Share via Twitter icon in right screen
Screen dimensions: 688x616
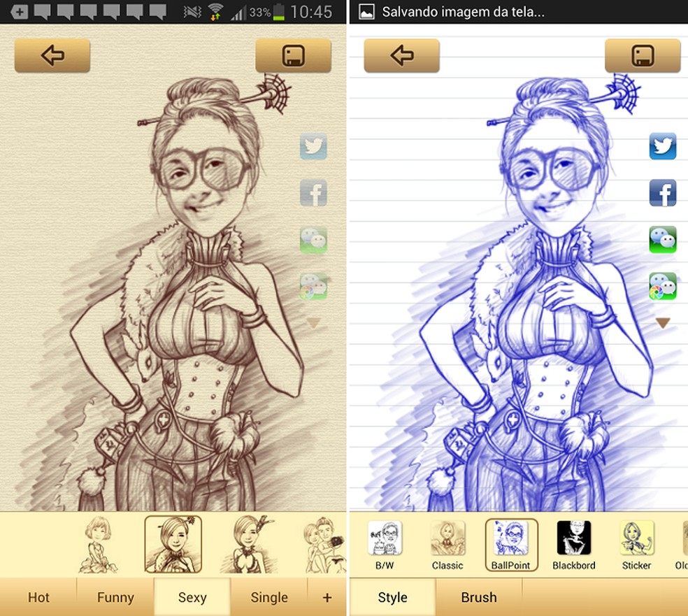663,146
